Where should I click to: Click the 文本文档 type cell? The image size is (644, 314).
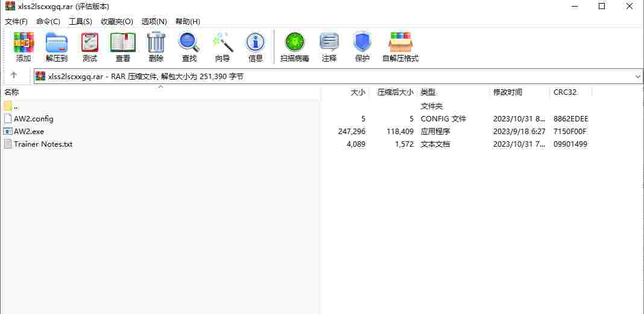point(435,144)
